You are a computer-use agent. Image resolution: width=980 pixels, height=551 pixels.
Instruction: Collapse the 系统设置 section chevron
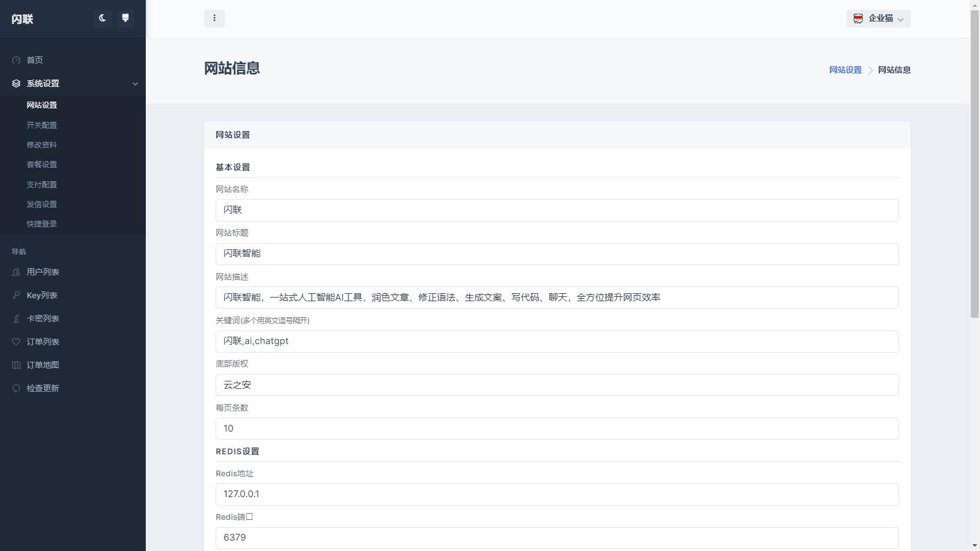pyautogui.click(x=135, y=84)
